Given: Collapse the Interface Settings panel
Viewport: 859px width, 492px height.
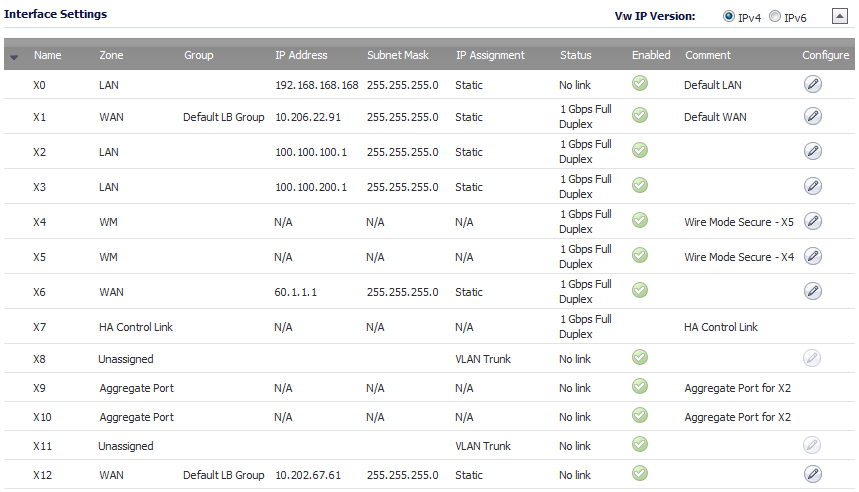Looking at the screenshot, I should coord(840,16).
